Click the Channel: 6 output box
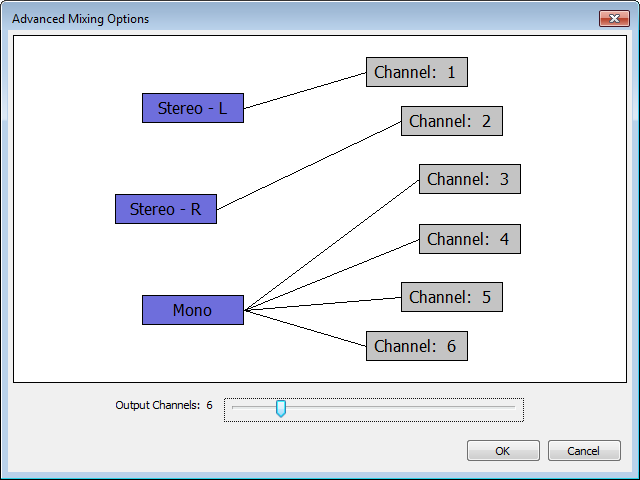Image resolution: width=640 pixels, height=480 pixels. [417, 346]
